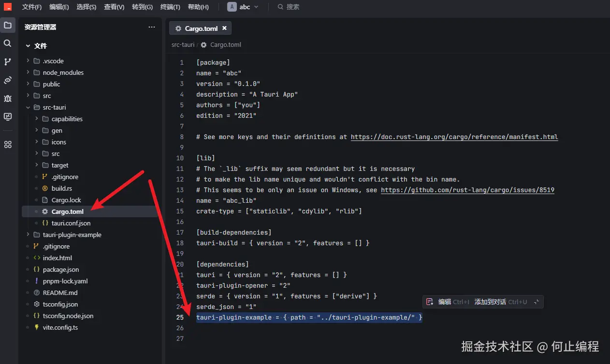Open the Search icon in activity bar
The height and width of the screenshot is (364, 610).
coord(8,43)
